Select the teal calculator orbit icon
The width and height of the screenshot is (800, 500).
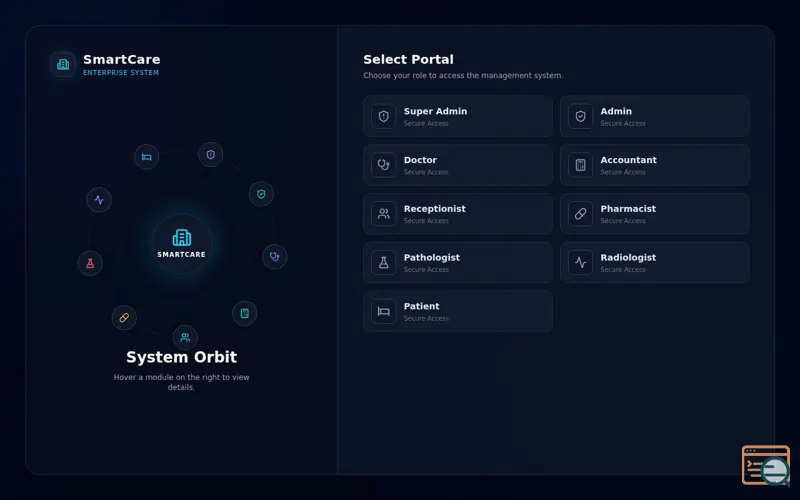click(245, 313)
